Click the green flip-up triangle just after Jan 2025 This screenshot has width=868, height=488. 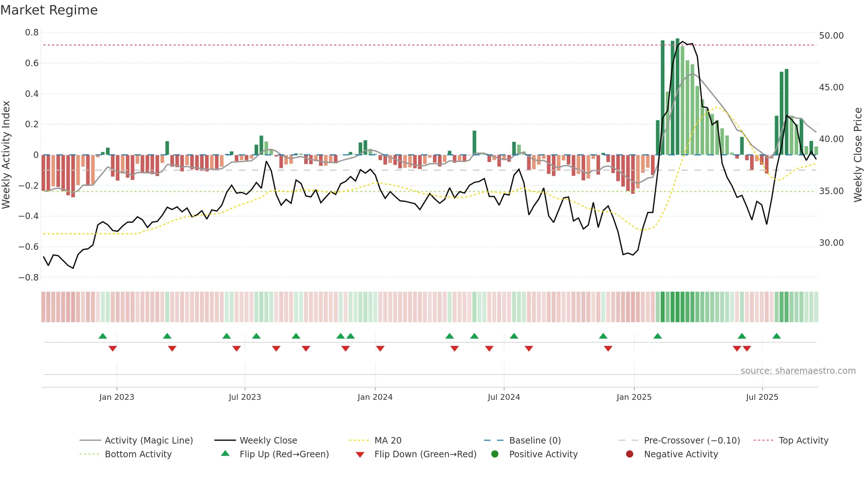coord(658,336)
